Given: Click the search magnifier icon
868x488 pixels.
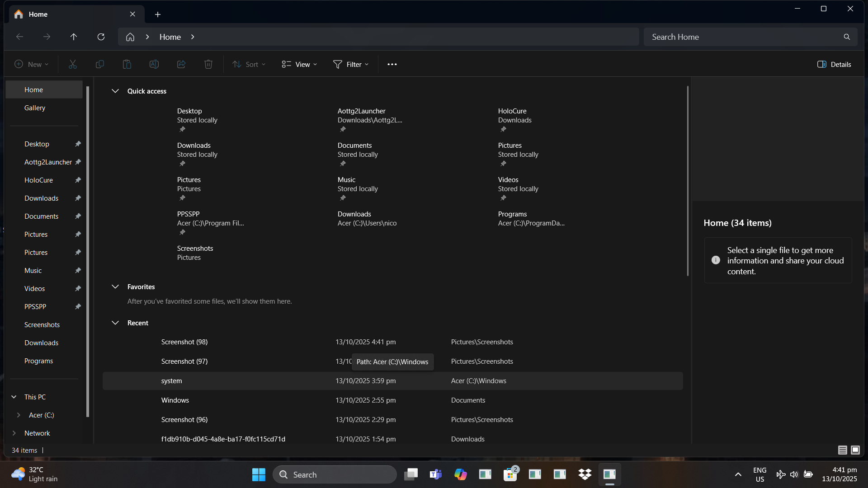Looking at the screenshot, I should (x=847, y=37).
